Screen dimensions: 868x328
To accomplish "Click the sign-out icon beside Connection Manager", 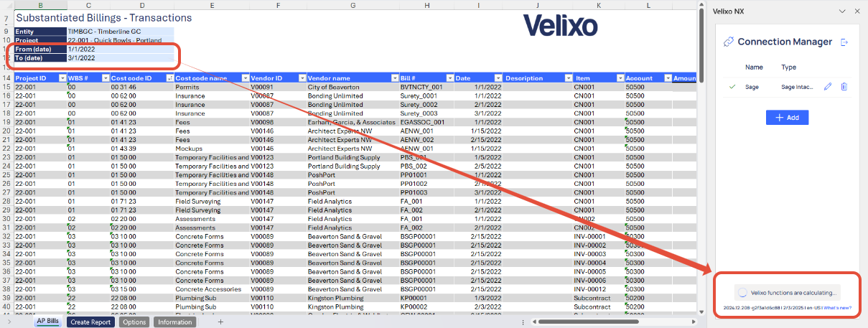I will [844, 42].
